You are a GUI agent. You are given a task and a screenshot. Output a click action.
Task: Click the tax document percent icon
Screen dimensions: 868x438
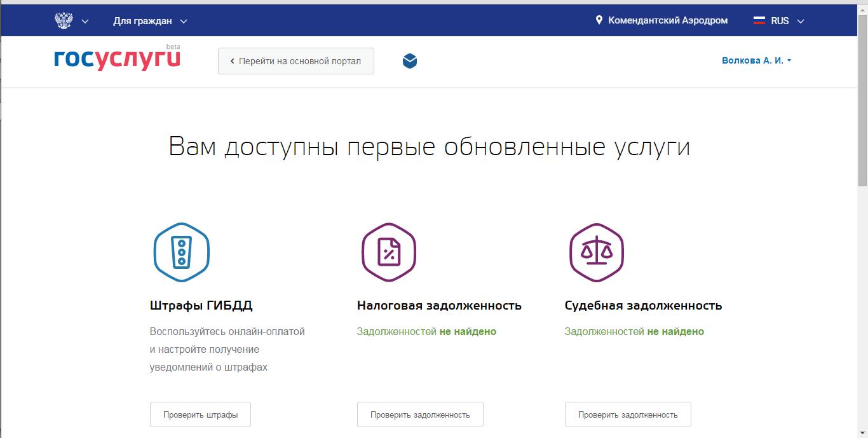click(388, 252)
